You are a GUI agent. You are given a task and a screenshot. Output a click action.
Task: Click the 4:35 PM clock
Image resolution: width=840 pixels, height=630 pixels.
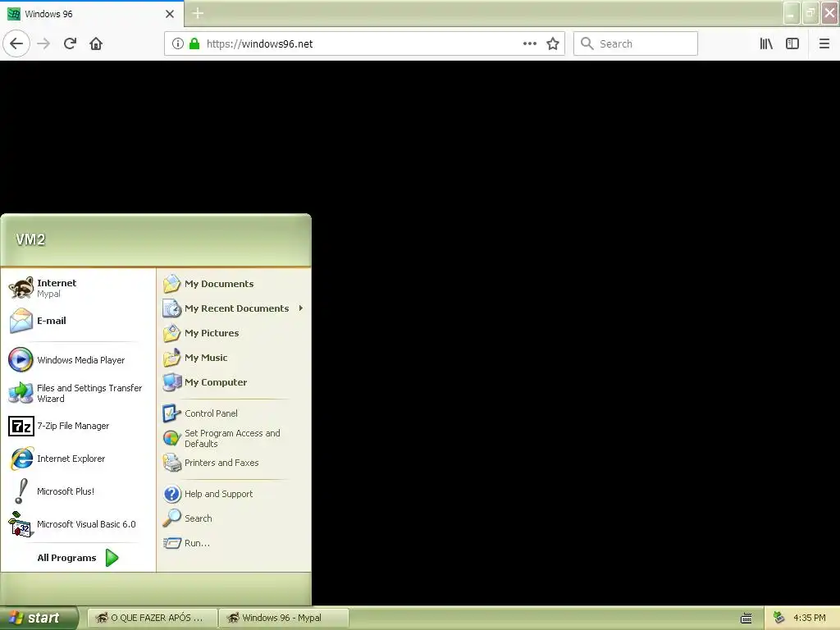click(x=810, y=618)
